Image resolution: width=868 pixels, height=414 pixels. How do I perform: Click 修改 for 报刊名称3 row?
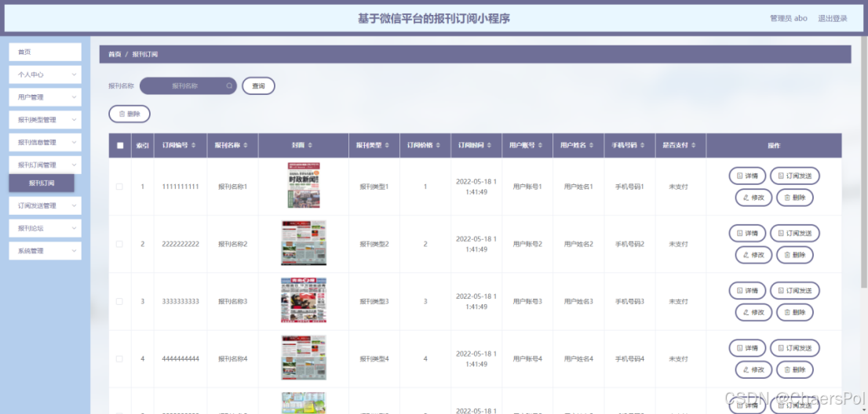click(x=753, y=312)
